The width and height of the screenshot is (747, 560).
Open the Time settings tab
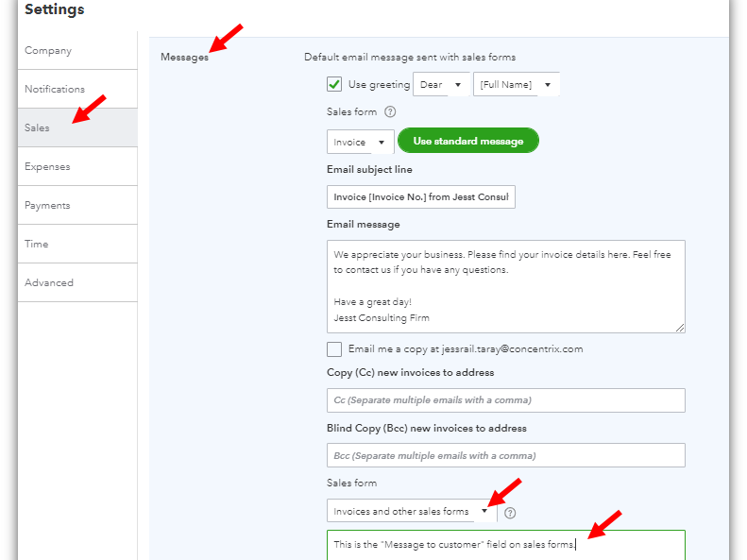pos(77,244)
